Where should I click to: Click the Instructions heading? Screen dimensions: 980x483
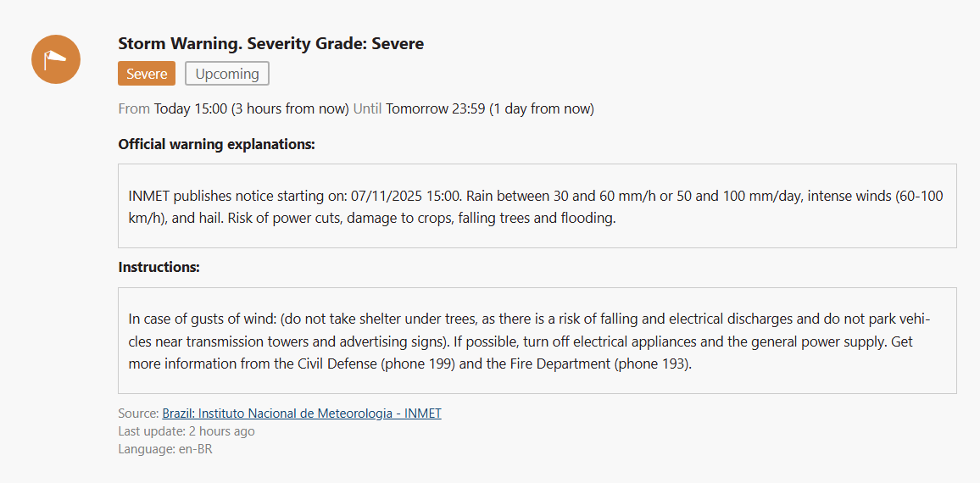pyautogui.click(x=159, y=267)
